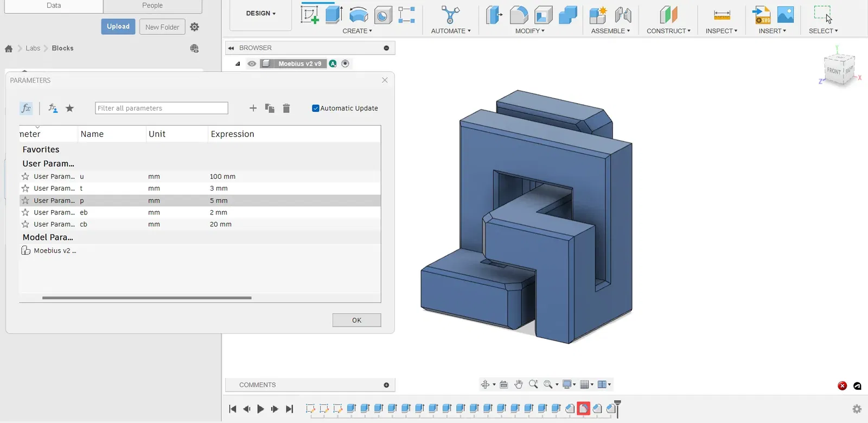Show favorite parameters filter star
Screen dimensions: 868x423
click(x=69, y=108)
